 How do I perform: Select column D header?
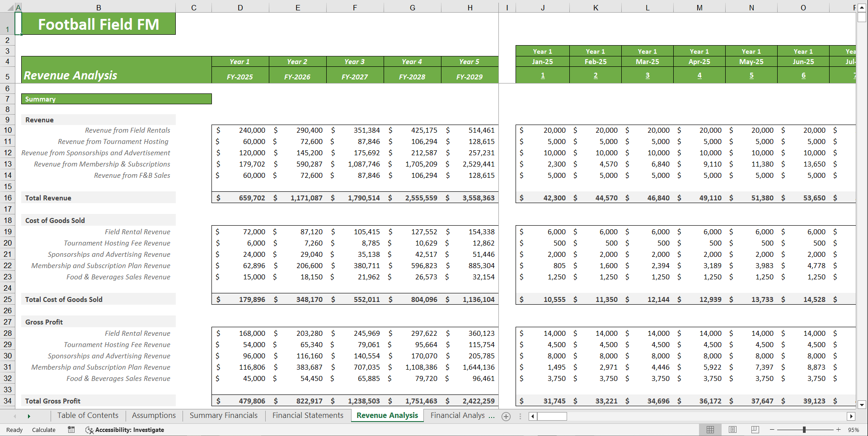[240, 7]
